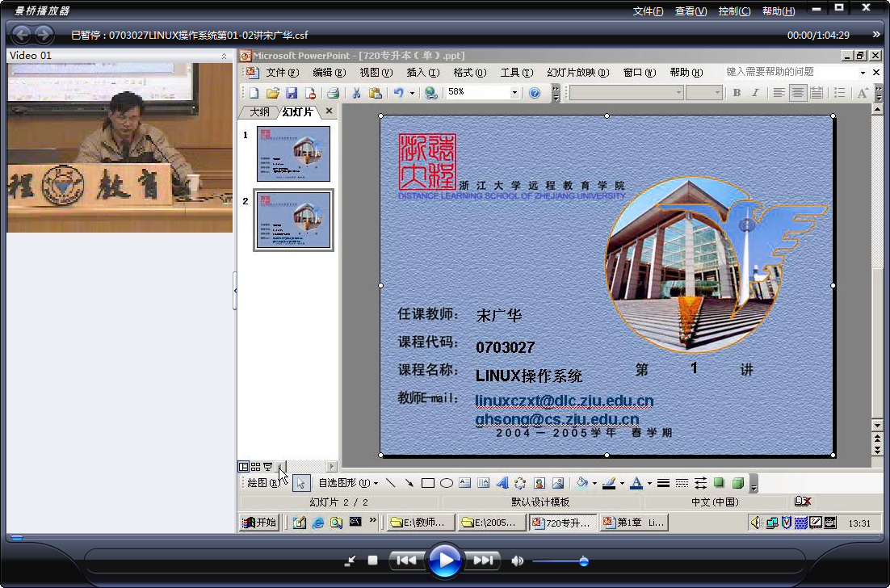Select the Line drawing tool
The image size is (890, 588).
391,483
